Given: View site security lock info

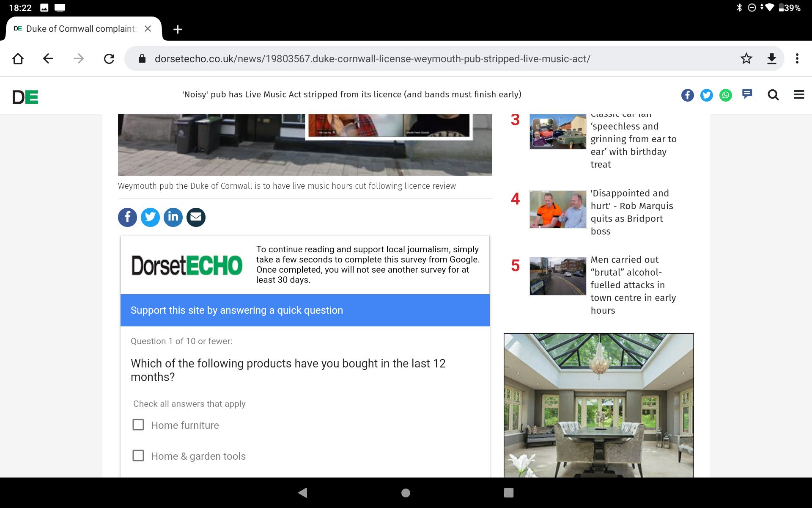Looking at the screenshot, I should tap(142, 58).
